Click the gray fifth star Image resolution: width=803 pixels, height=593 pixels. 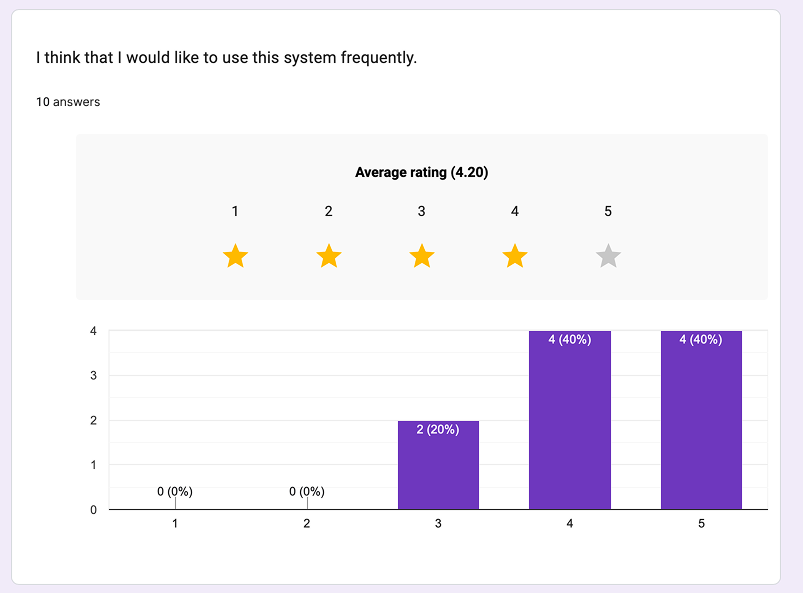[x=608, y=257]
